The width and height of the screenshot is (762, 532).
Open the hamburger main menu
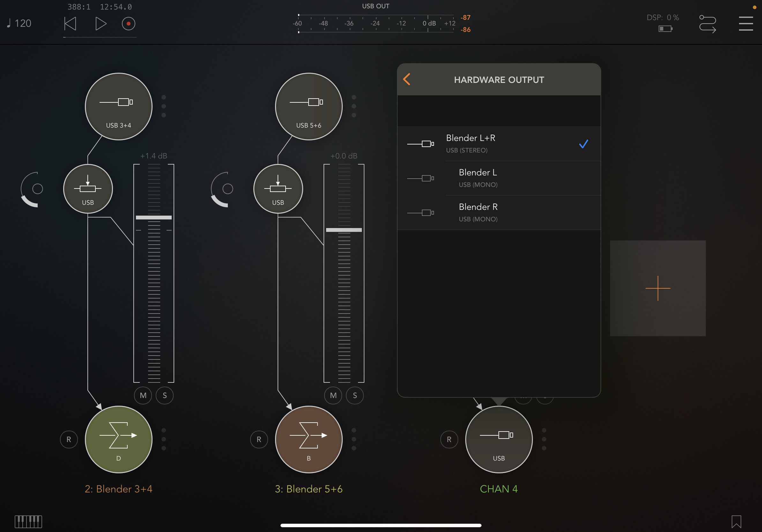[x=745, y=24]
